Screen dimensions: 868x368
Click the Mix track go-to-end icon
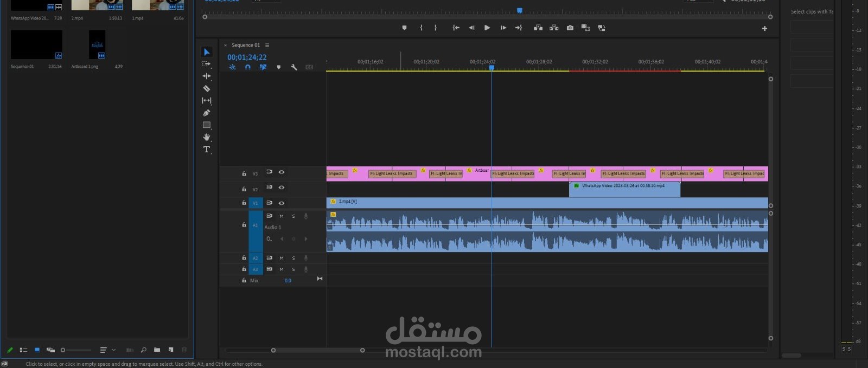pyautogui.click(x=320, y=279)
